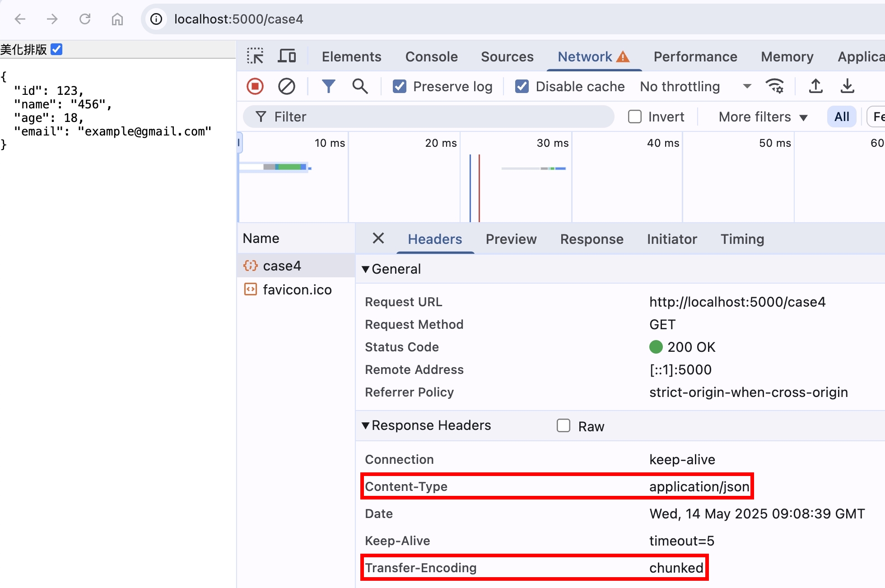This screenshot has width=885, height=588.
Task: Click the email line in JSON output
Action: coord(112,131)
